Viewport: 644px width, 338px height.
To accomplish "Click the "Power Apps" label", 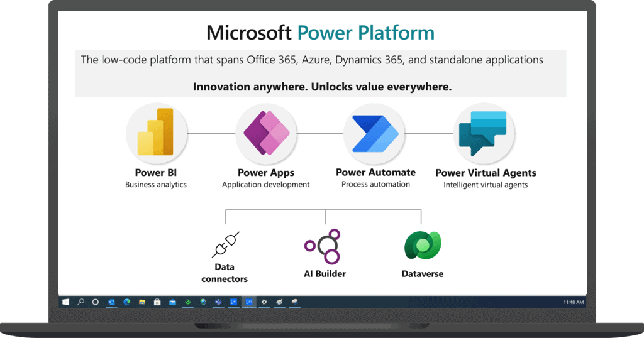I will click(x=266, y=173).
